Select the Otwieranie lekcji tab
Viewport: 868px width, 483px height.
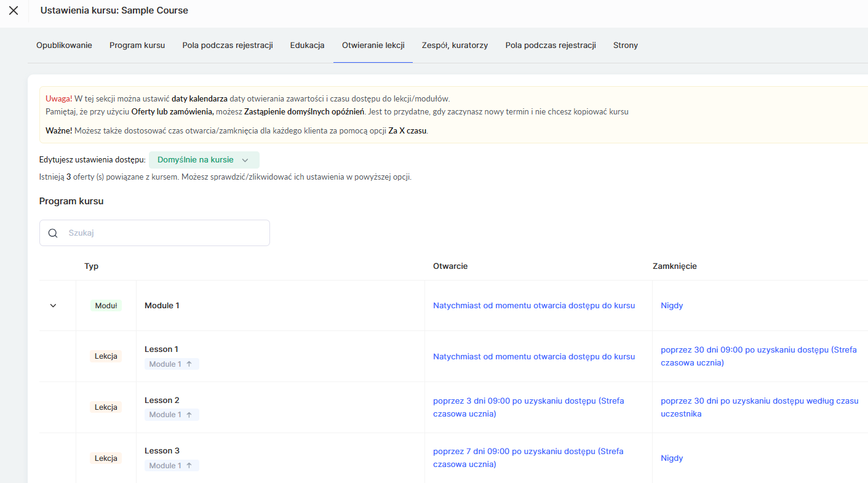tap(373, 45)
